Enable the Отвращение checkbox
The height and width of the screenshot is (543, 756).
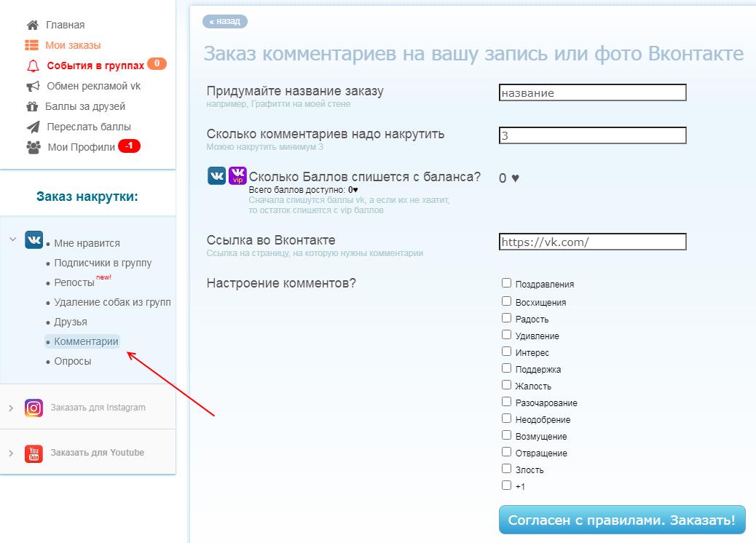click(x=506, y=452)
